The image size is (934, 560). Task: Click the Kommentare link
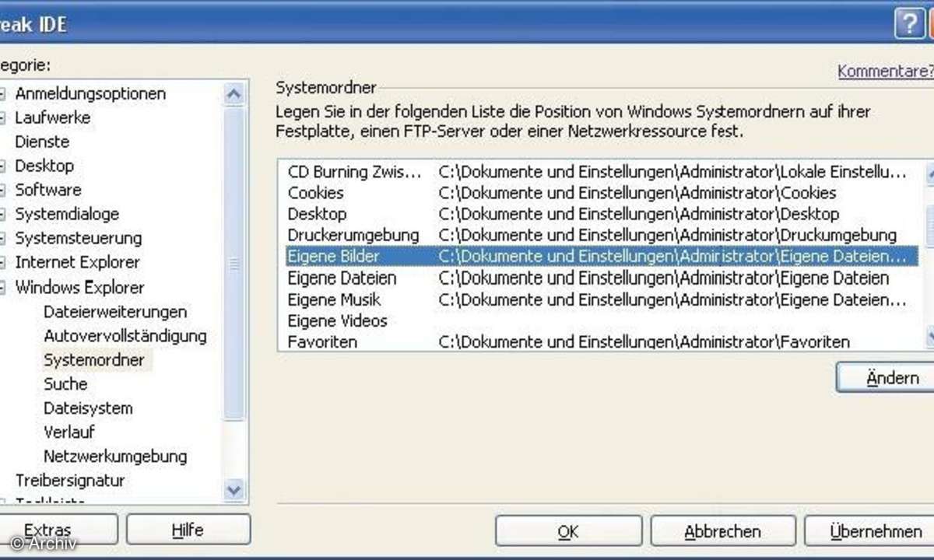coord(885,71)
